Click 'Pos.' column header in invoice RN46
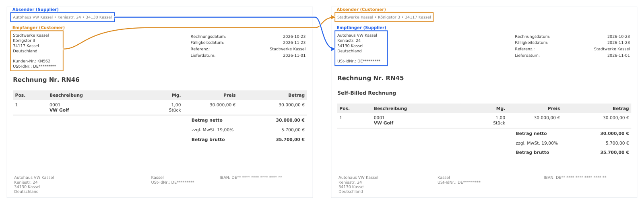 [20, 95]
